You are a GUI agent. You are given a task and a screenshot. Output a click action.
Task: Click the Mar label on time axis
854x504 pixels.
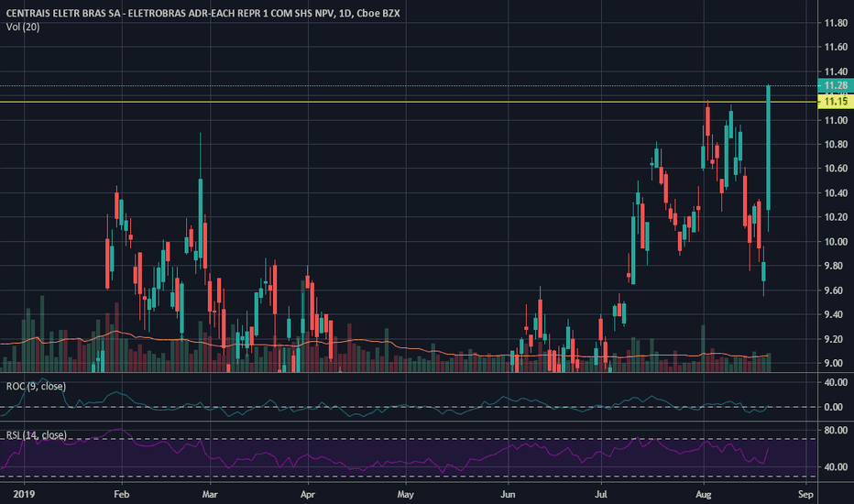point(210,494)
